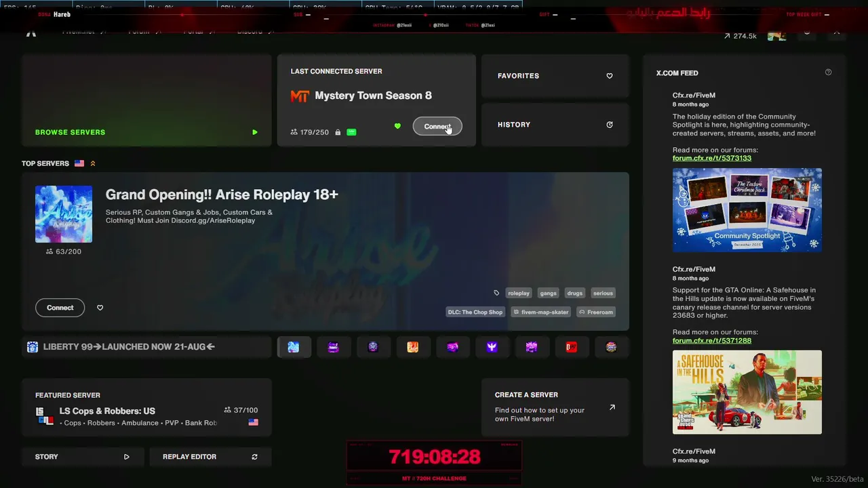Click the Last Connected Server heading
Viewport: 868px width, 488px height.
click(x=336, y=71)
